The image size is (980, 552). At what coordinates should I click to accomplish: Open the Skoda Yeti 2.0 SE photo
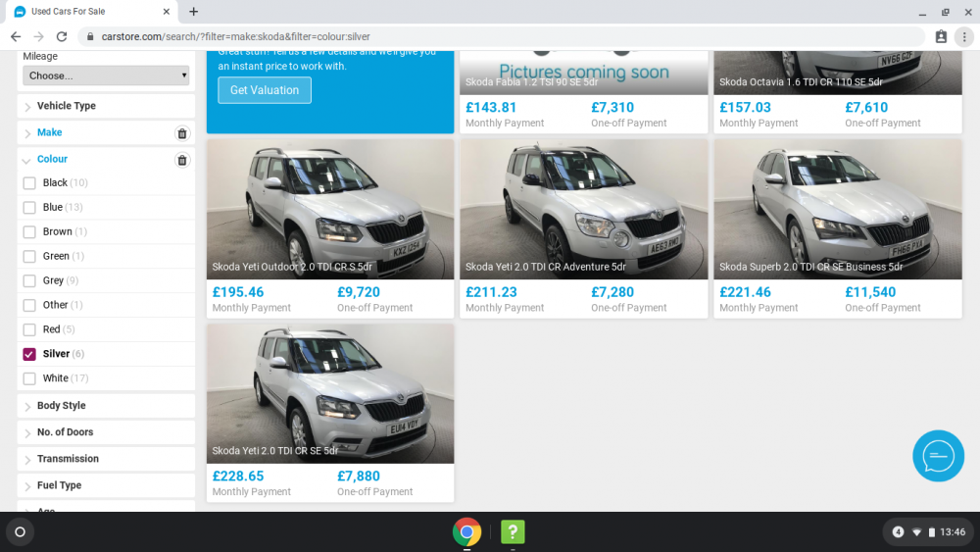coord(330,393)
